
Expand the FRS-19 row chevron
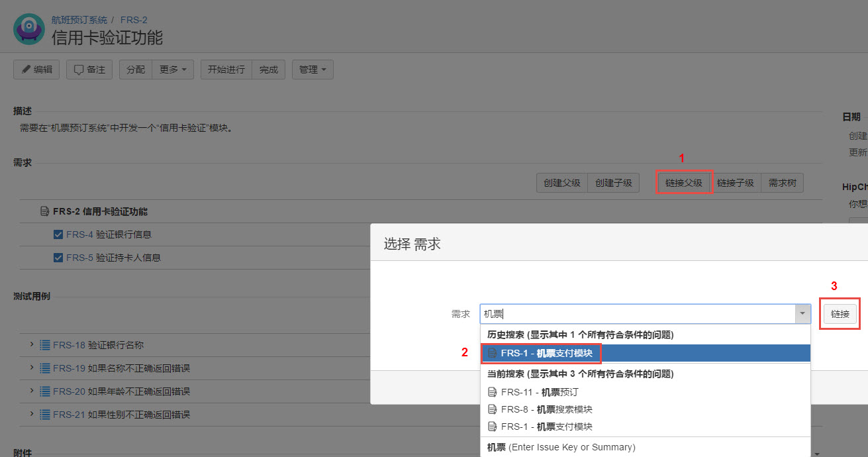(32, 368)
